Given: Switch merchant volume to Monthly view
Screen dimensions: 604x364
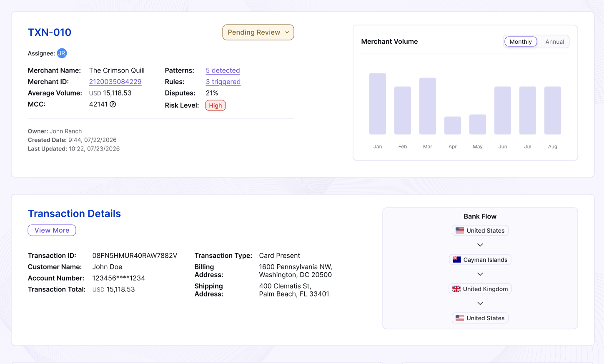Looking at the screenshot, I should [x=521, y=42].
